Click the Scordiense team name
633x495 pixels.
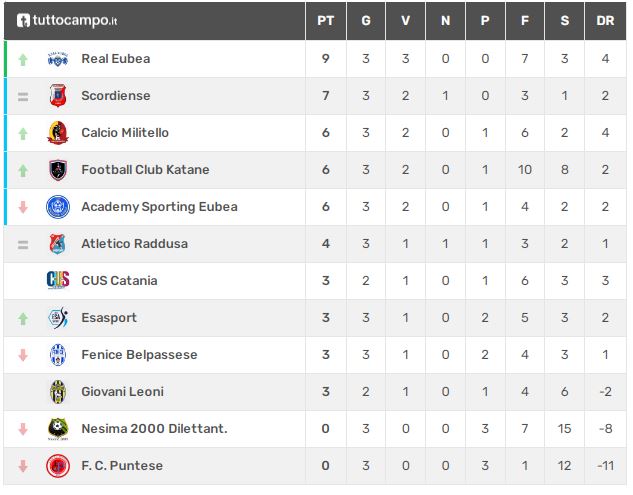[x=116, y=96]
